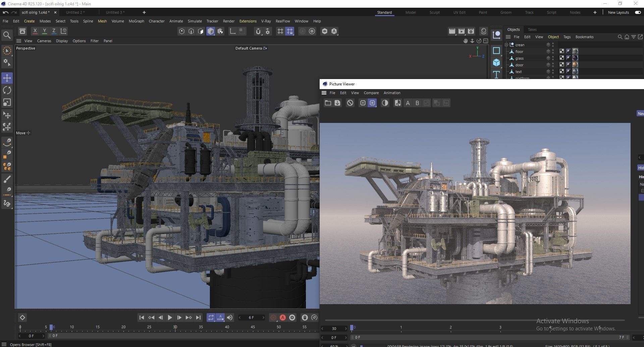Click Stop rendering icon in Picture Viewer
644x347 pixels.
pyautogui.click(x=350, y=103)
